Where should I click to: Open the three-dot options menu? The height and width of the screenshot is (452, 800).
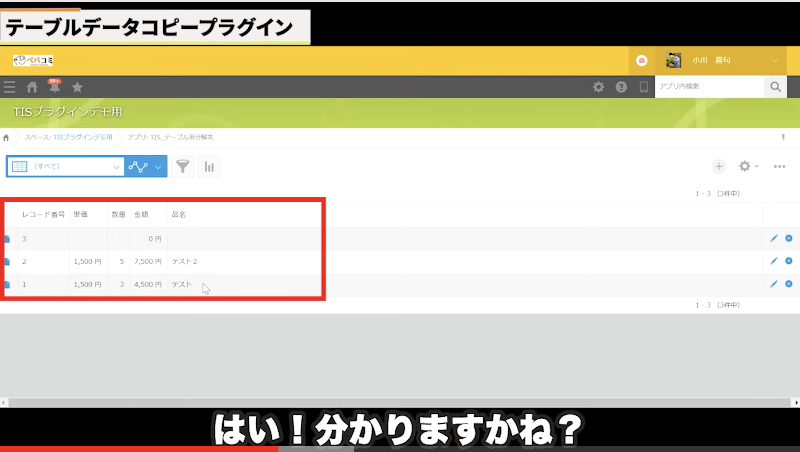779,166
